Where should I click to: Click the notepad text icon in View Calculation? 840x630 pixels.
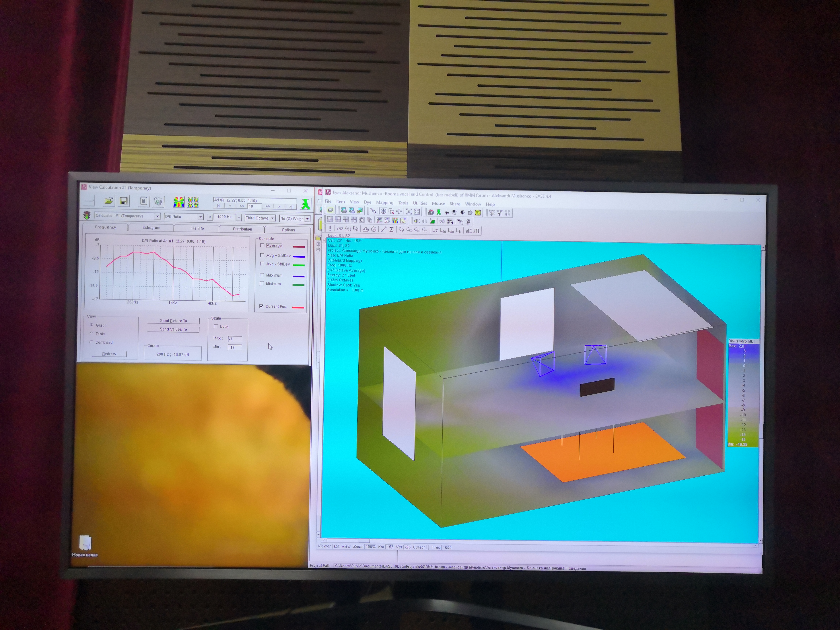point(143,201)
